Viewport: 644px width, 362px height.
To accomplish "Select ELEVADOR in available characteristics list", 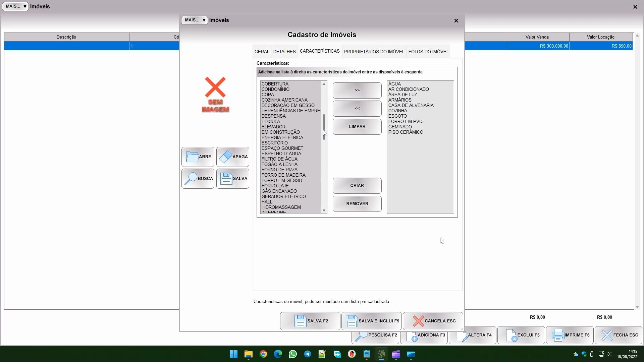I will [x=273, y=127].
